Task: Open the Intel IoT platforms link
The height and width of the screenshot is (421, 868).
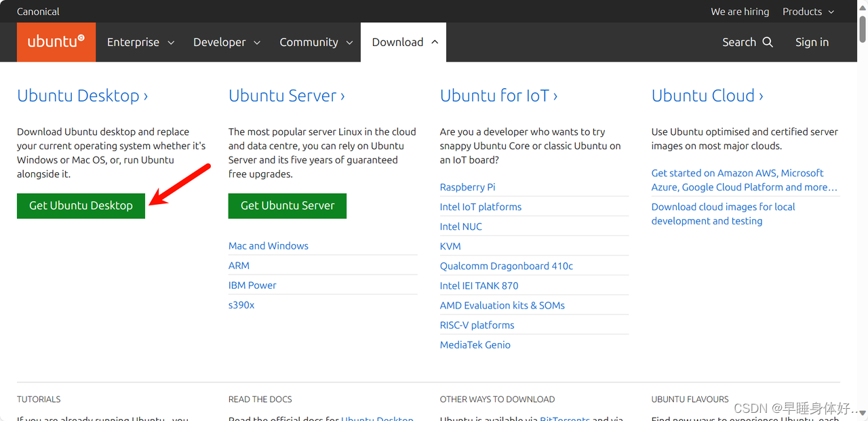Action: [x=481, y=206]
